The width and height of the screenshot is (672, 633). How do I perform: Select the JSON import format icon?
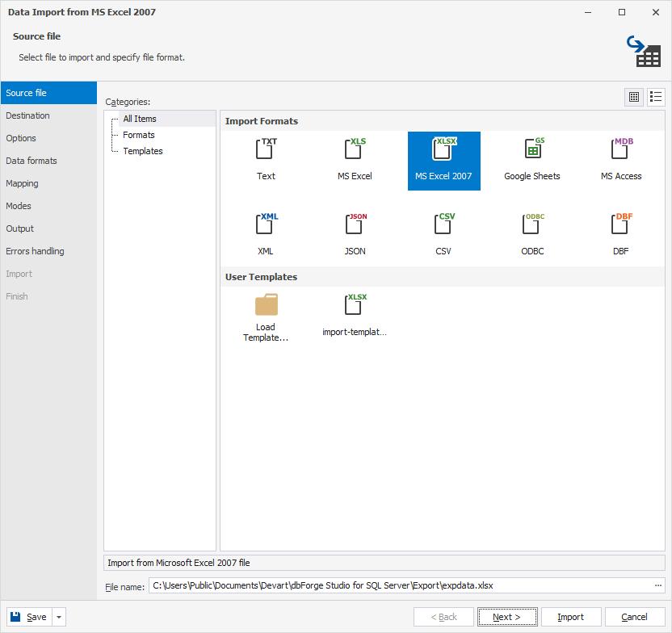point(355,236)
